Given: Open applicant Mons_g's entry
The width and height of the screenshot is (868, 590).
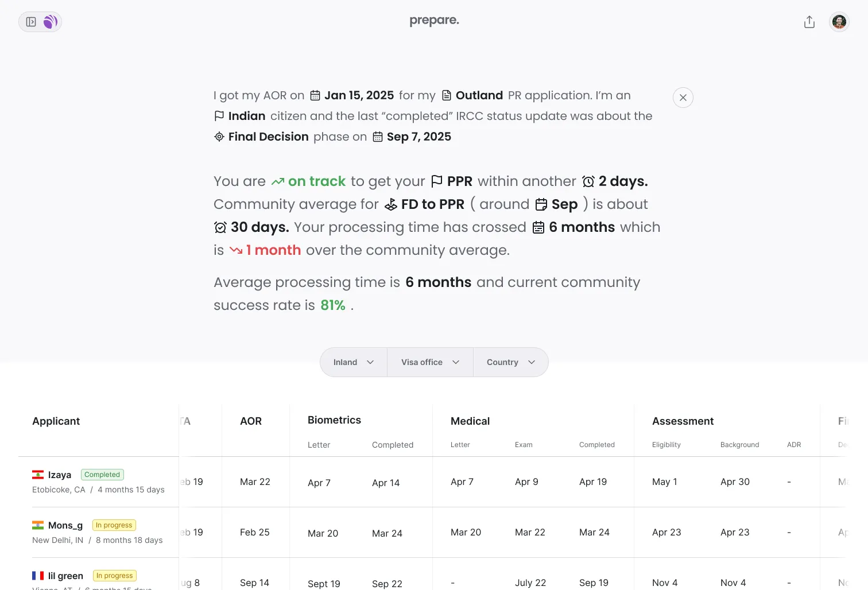Looking at the screenshot, I should [65, 526].
